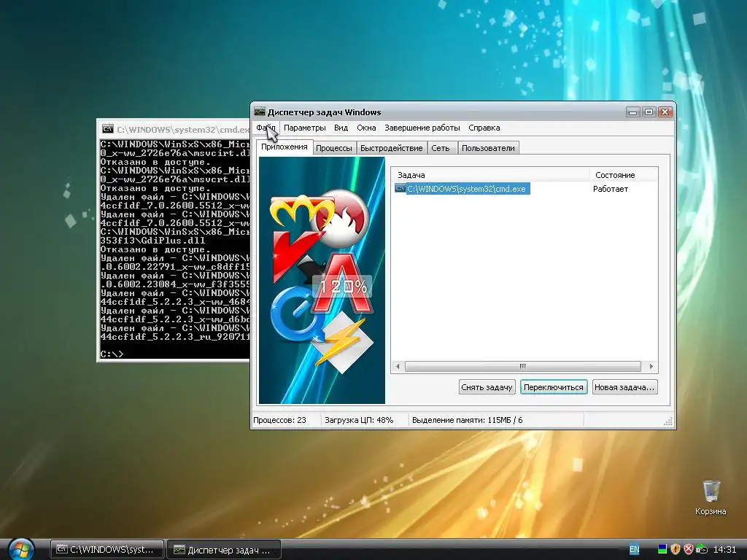Click the Диспетчер задач taskbar button
The width and height of the screenshot is (747, 560).
tap(224, 550)
